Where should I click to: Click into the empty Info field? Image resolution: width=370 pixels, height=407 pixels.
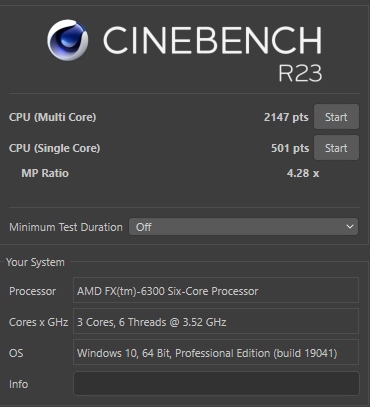[x=216, y=384]
